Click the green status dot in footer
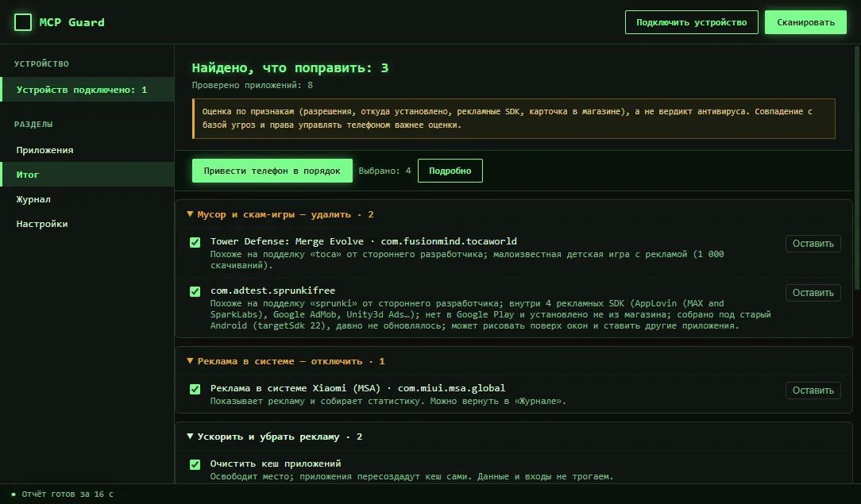Image resolution: width=861 pixels, height=504 pixels. 14,494
